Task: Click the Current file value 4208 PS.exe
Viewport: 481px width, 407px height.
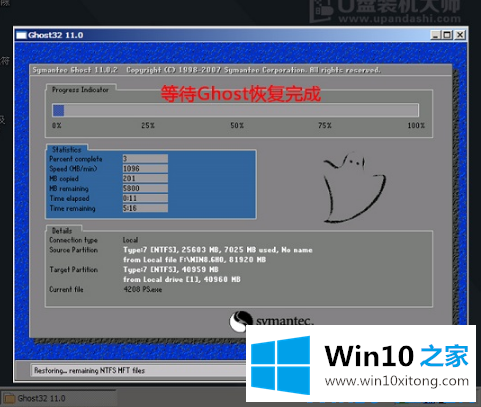Action: 143,289
